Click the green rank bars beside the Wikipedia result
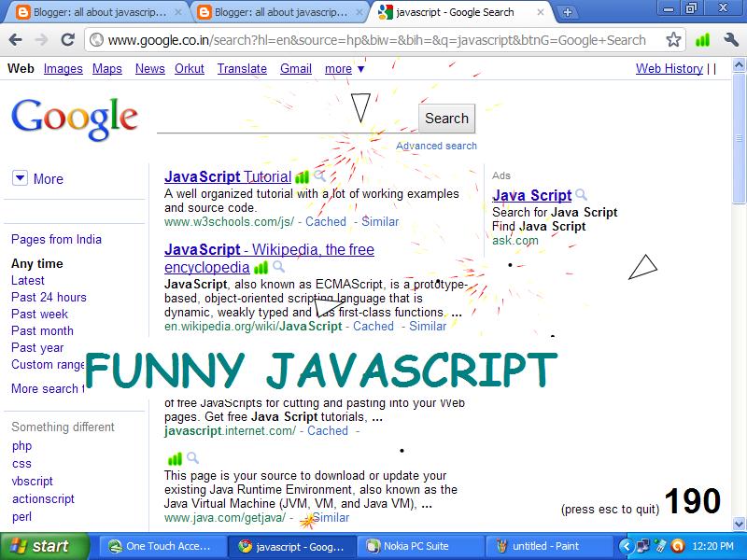The height and width of the screenshot is (560, 747). [x=261, y=268]
